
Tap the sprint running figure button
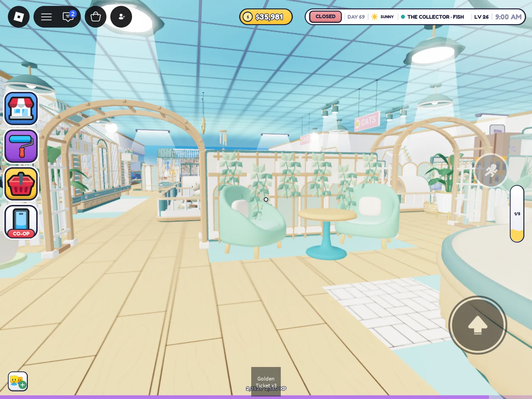pyautogui.click(x=491, y=171)
